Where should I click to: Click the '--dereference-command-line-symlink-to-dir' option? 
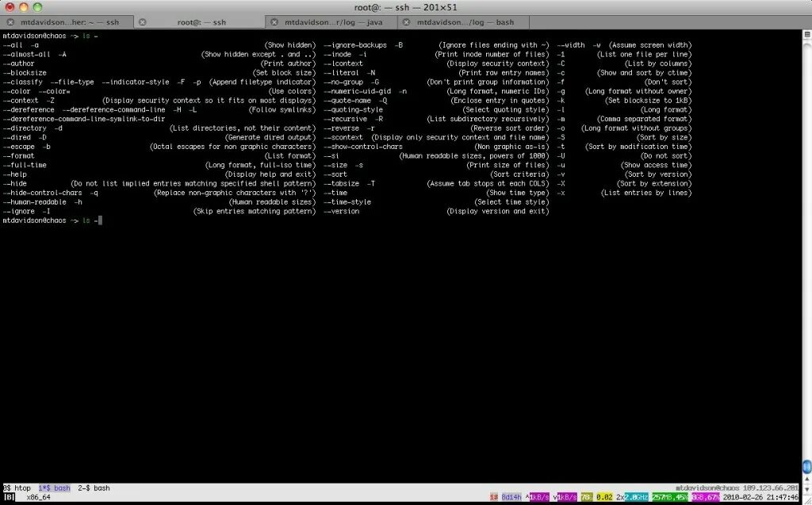coord(84,119)
